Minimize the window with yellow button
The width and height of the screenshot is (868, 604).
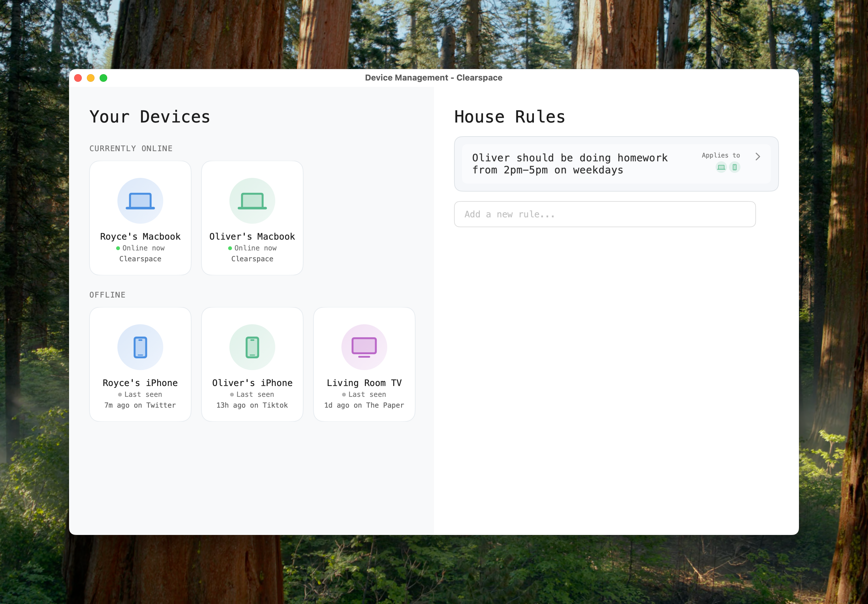click(x=91, y=78)
